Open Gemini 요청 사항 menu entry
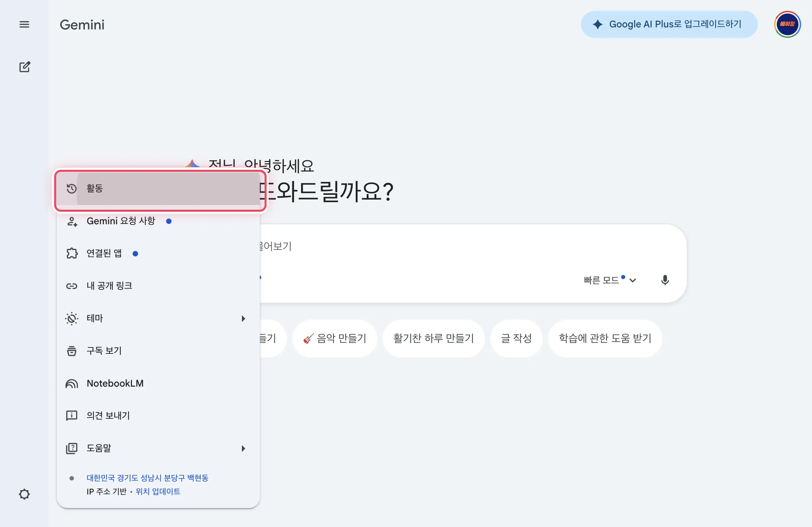The width and height of the screenshot is (812, 527). tap(121, 221)
